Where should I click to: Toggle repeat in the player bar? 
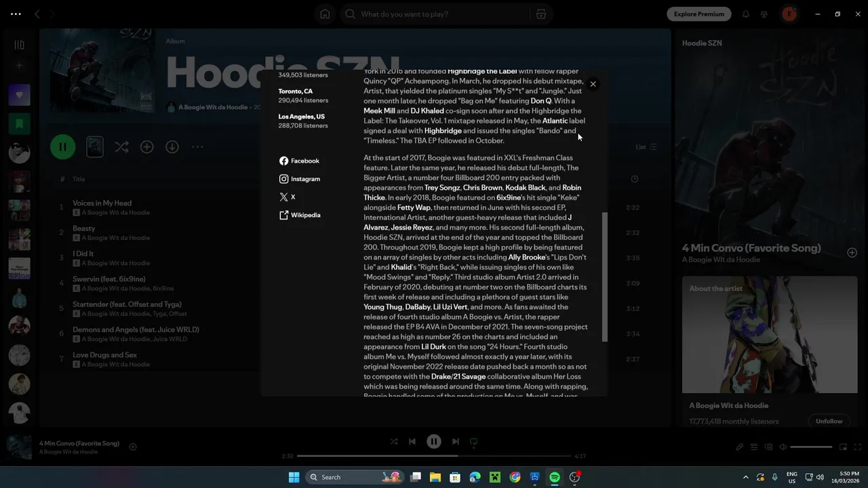(474, 441)
